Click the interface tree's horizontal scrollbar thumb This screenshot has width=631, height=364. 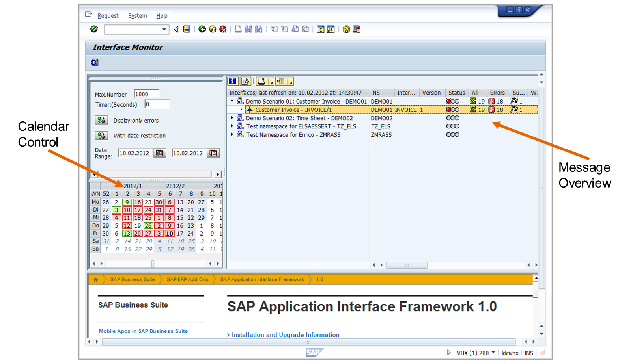407,266
